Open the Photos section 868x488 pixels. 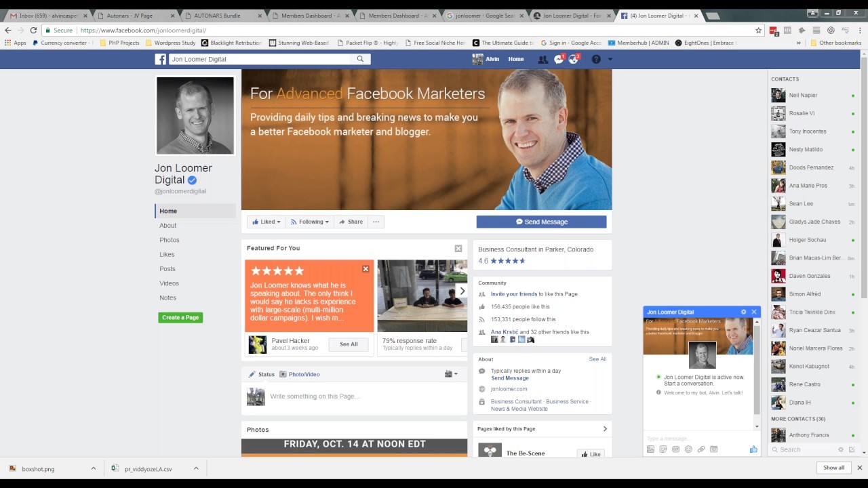pyautogui.click(x=170, y=240)
